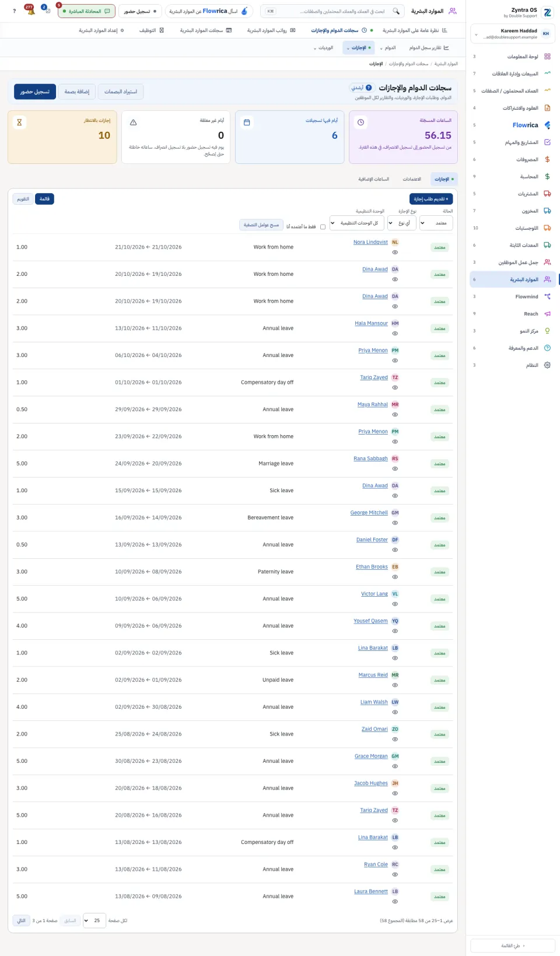Click the eye icon under Marcus Reid
The height and width of the screenshot is (956, 560).
[x=395, y=685]
